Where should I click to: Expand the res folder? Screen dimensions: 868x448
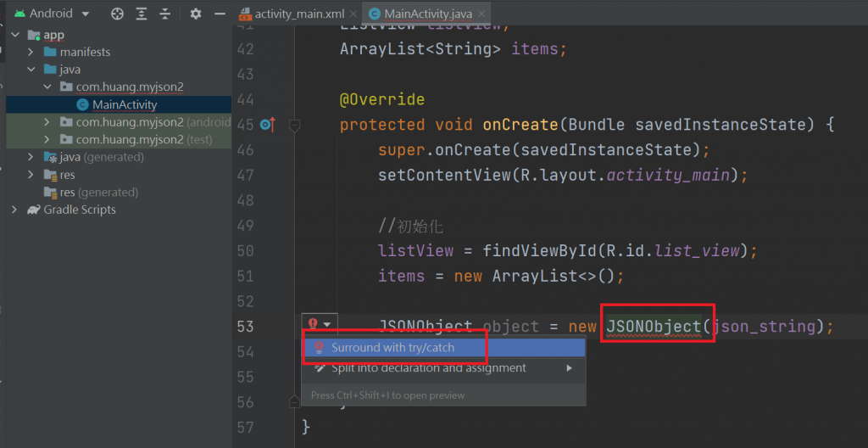point(31,175)
